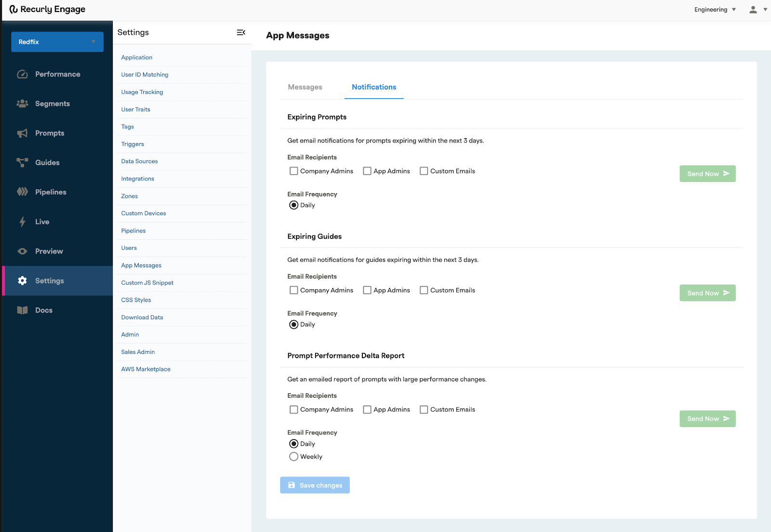771x532 pixels.
Task: Check App Admins under Expiring Prompts
Action: click(x=367, y=171)
